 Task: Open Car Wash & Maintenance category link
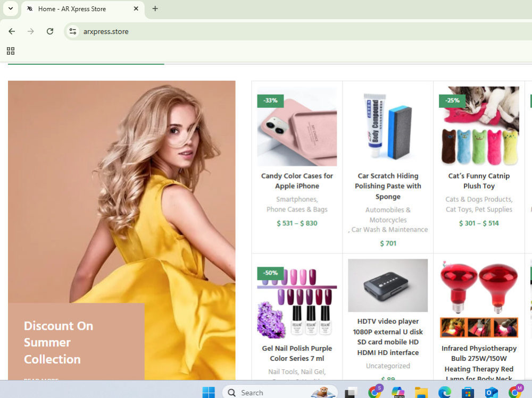click(389, 230)
